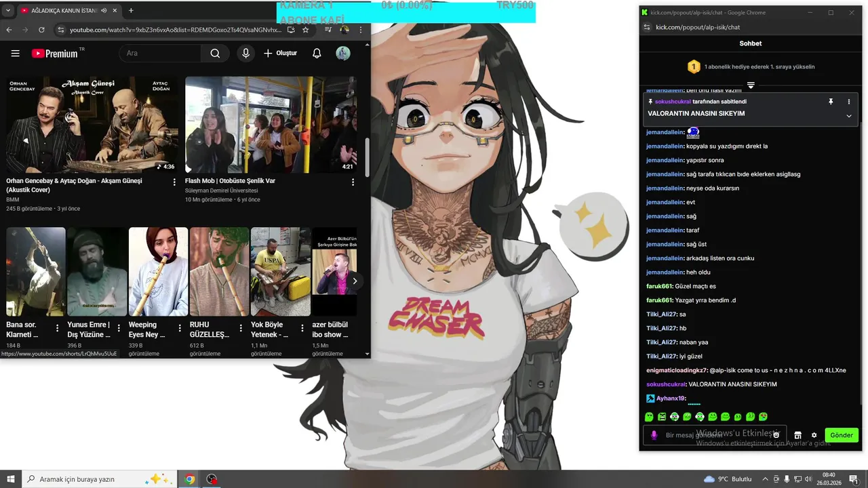Viewport: 868px width, 488px height.
Task: Open Chrome from the Windows taskbar
Action: click(x=190, y=479)
